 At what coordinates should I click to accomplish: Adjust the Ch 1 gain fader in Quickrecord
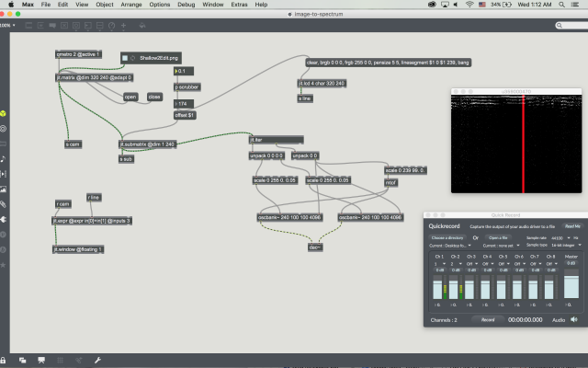(x=437, y=288)
